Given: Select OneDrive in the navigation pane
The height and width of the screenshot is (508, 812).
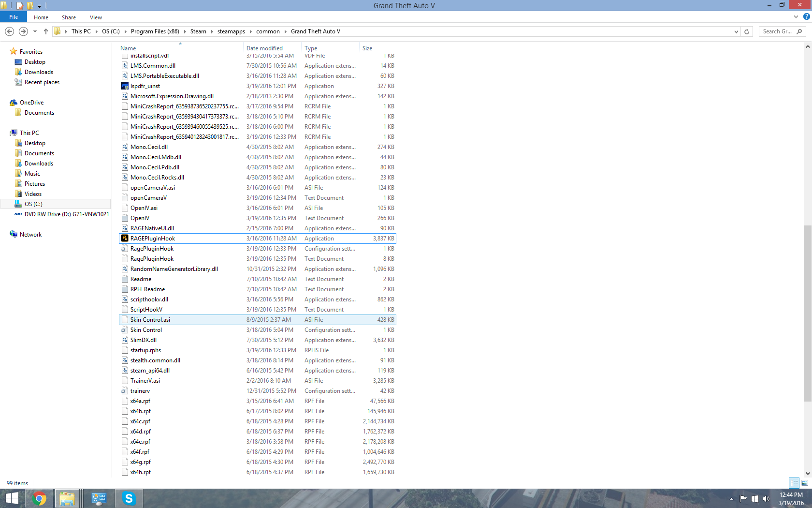Looking at the screenshot, I should [x=31, y=103].
